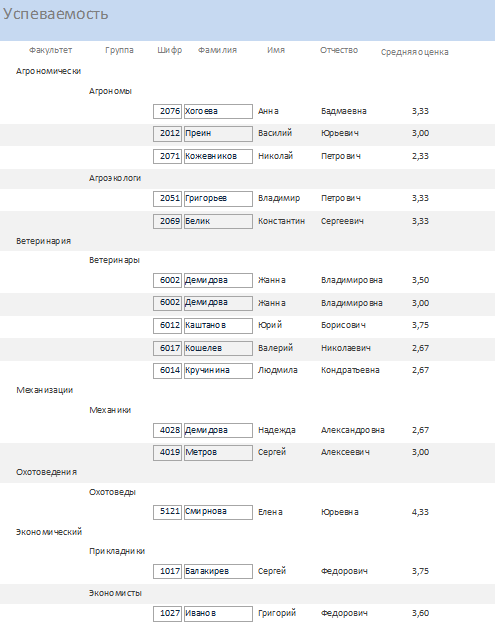
Task: Select the code field containing 2076
Action: point(167,111)
